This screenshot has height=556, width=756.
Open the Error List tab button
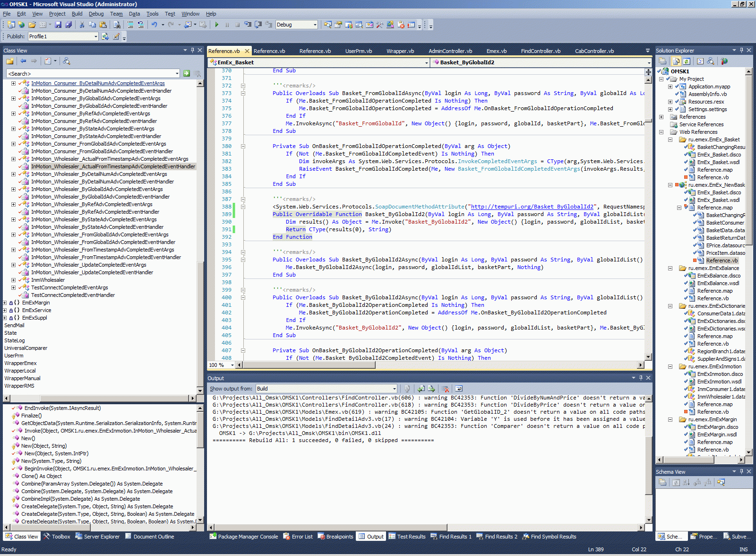click(298, 537)
